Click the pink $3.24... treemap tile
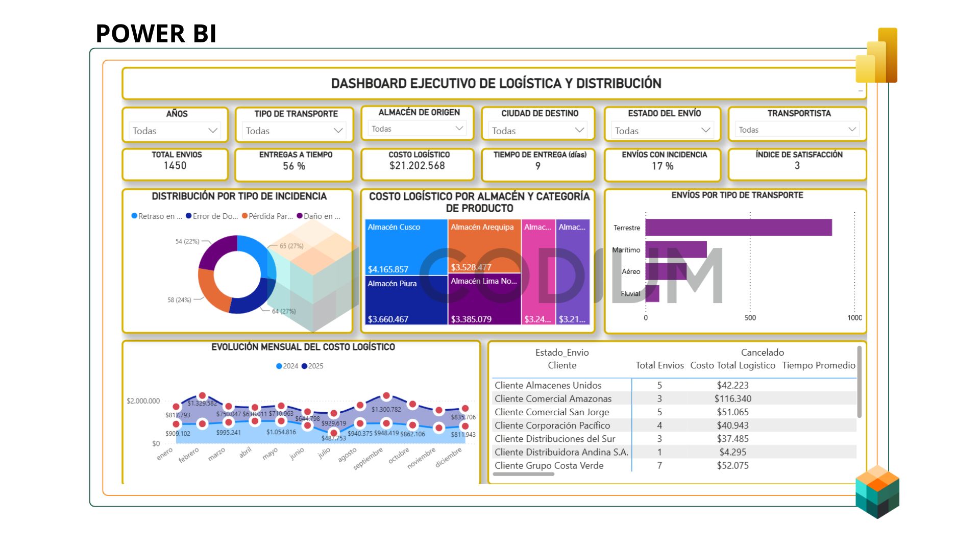 (x=538, y=272)
